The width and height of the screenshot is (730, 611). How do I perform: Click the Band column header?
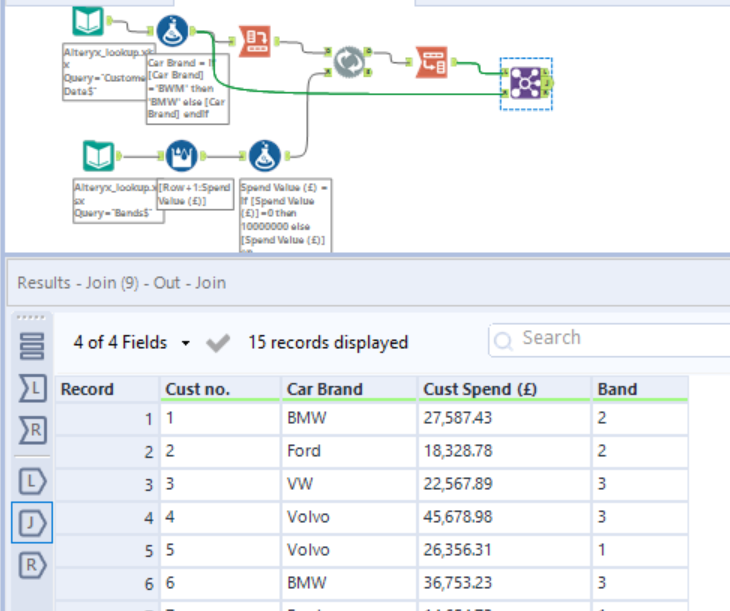click(x=617, y=389)
